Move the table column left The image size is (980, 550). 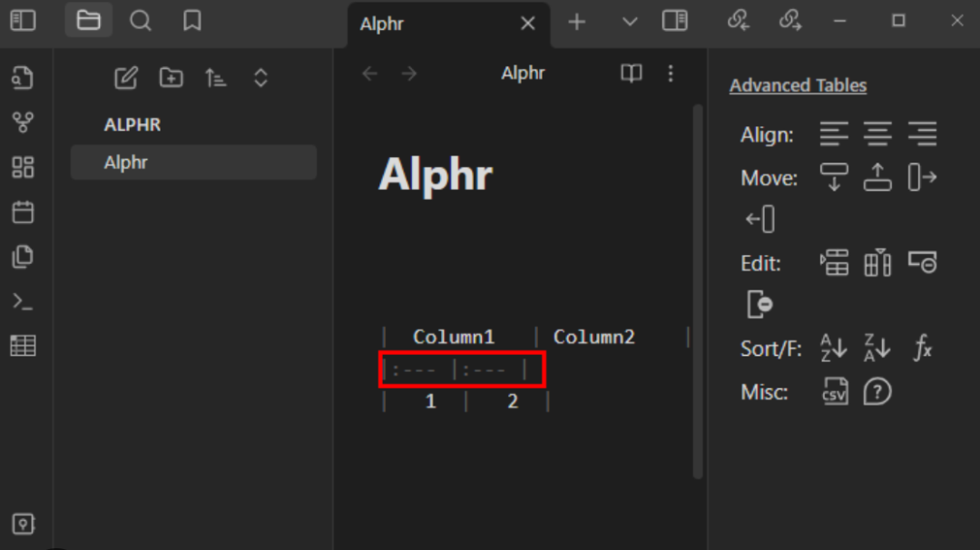click(x=760, y=220)
